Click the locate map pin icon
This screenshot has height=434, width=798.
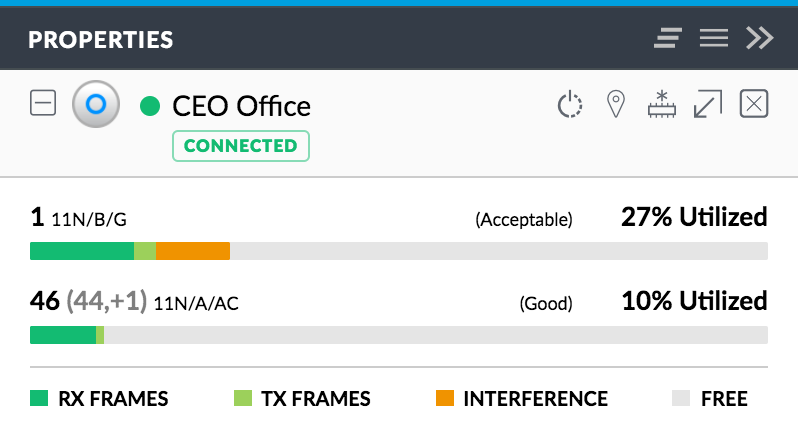pyautogui.click(x=616, y=104)
